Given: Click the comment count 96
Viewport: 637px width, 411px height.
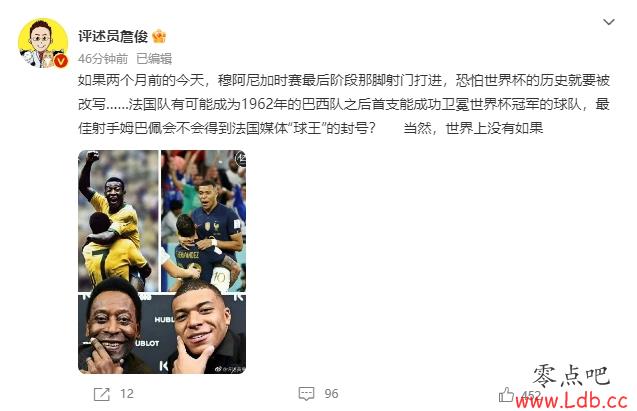Looking at the screenshot, I should point(331,394).
